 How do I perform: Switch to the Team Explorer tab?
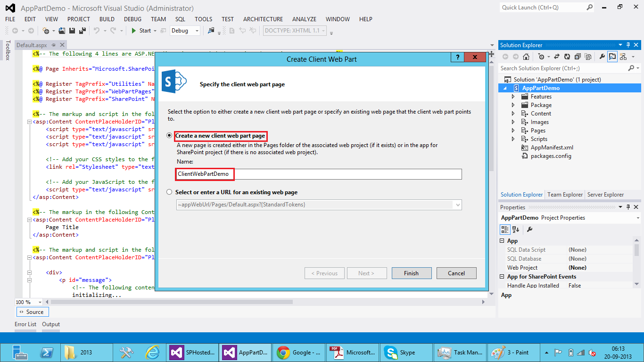565,194
